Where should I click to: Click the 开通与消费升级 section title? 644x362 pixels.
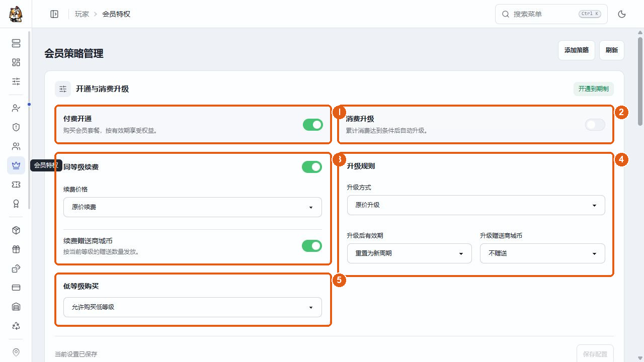pyautogui.click(x=103, y=89)
